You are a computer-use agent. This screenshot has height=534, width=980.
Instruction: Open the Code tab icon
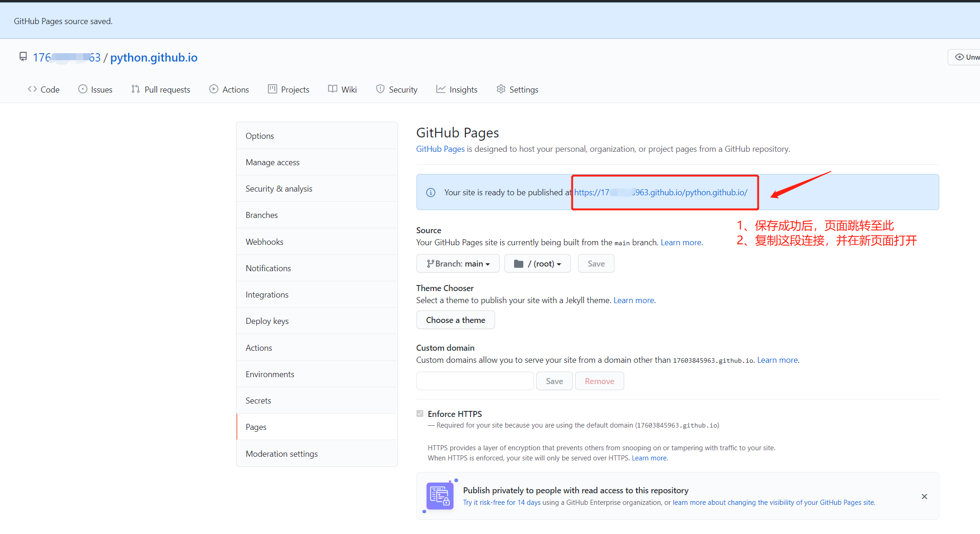31,89
